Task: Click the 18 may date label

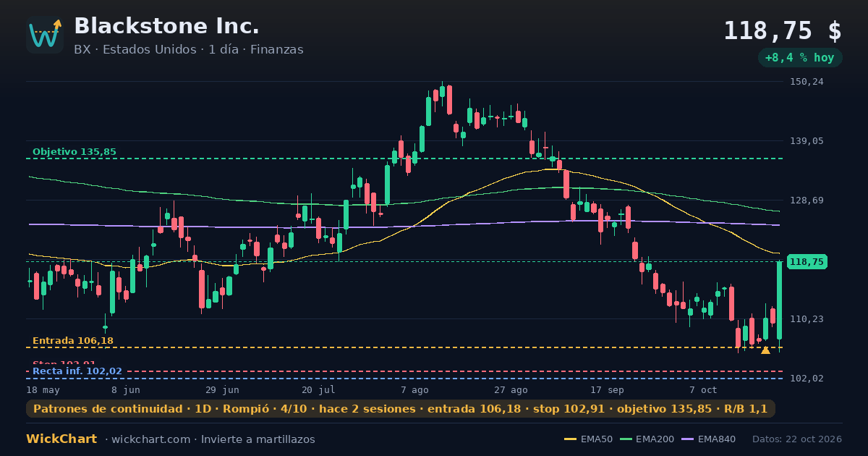Action: [43, 390]
